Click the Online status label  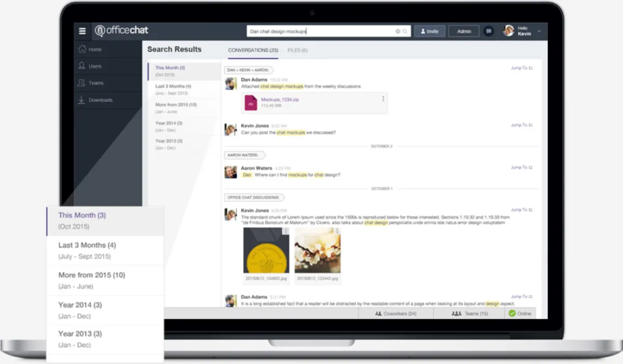click(524, 314)
